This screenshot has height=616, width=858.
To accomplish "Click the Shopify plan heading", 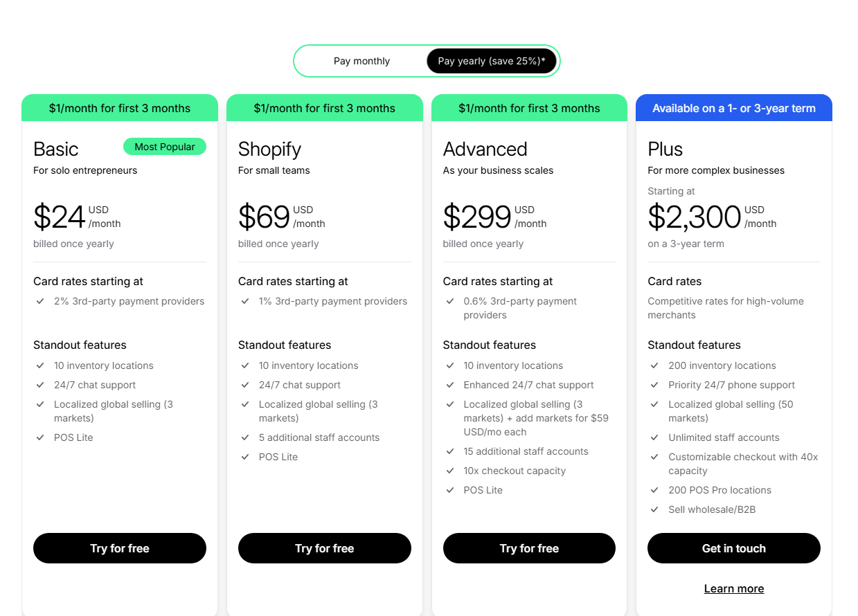I will click(x=269, y=150).
